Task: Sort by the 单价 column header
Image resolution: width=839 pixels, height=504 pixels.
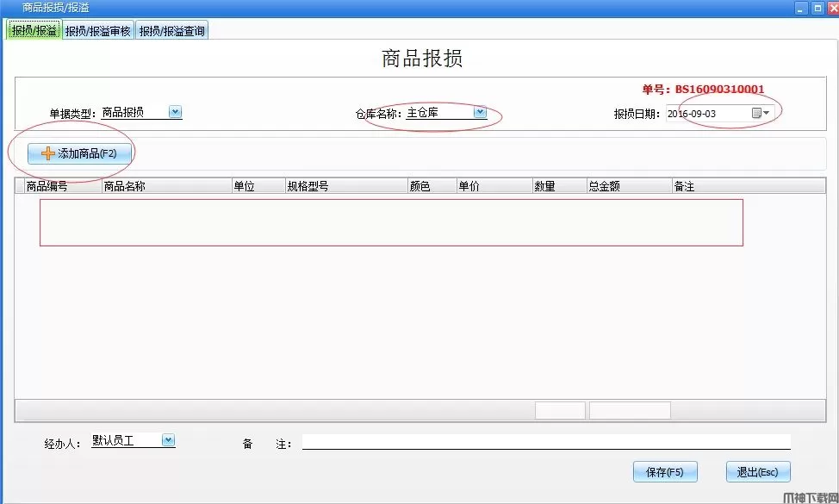Action: (469, 186)
